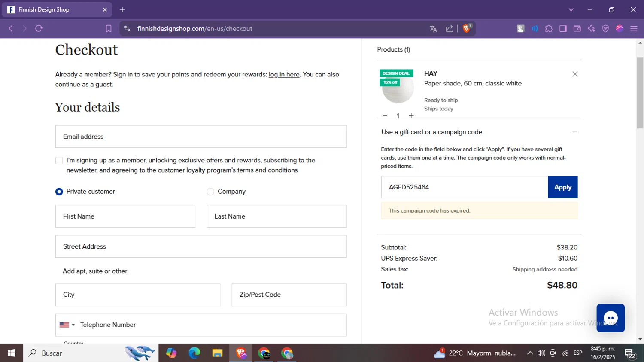Show hidden system tray icons
This screenshot has width=644, height=362.
coord(530,353)
